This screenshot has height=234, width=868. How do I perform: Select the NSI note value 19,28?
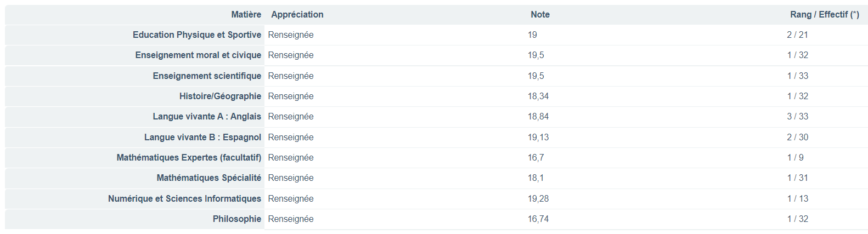(538, 199)
